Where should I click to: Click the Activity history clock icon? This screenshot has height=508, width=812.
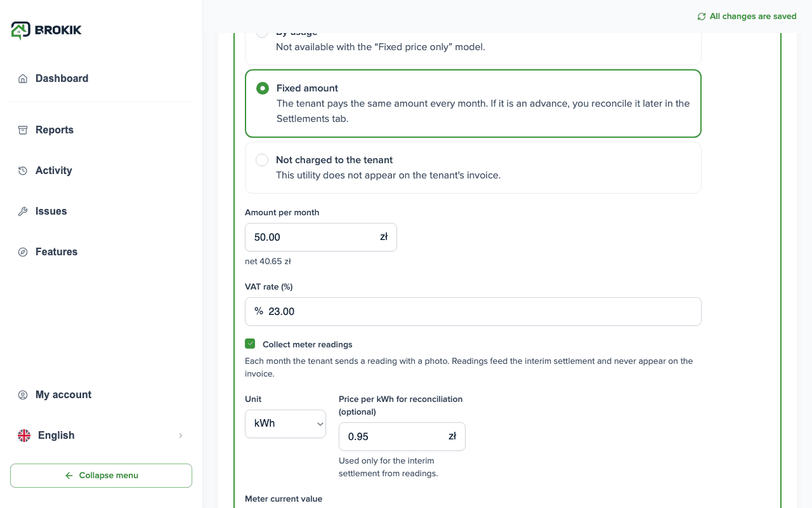coord(23,171)
